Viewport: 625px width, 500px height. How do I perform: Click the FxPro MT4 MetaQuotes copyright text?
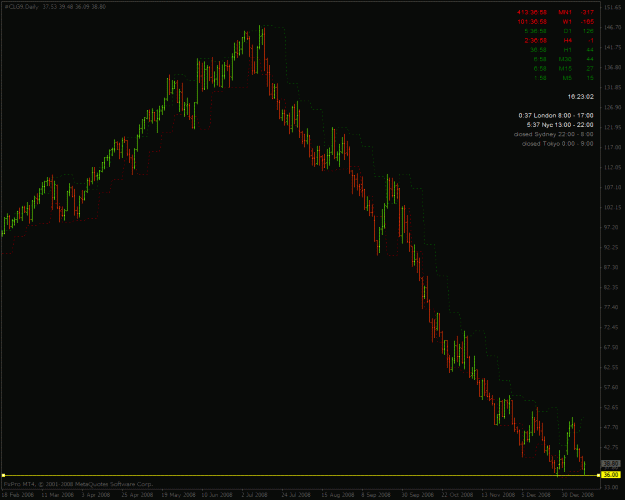(79, 484)
